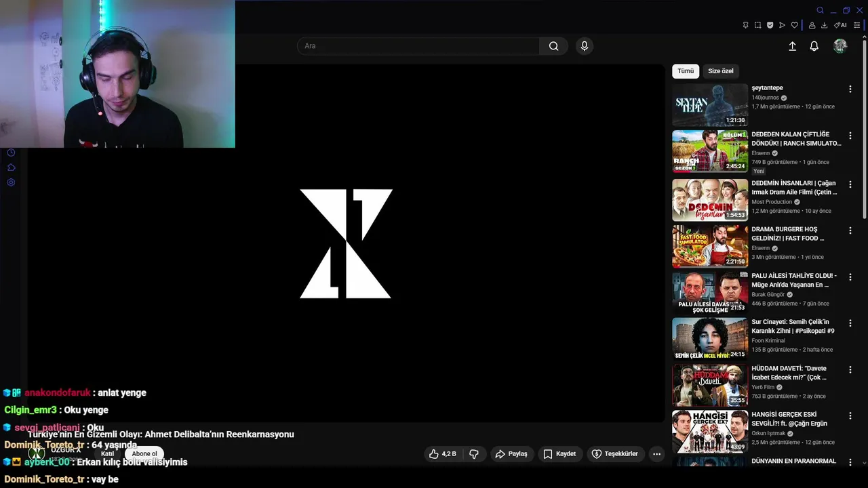Open the browser downloads icon

(x=824, y=25)
